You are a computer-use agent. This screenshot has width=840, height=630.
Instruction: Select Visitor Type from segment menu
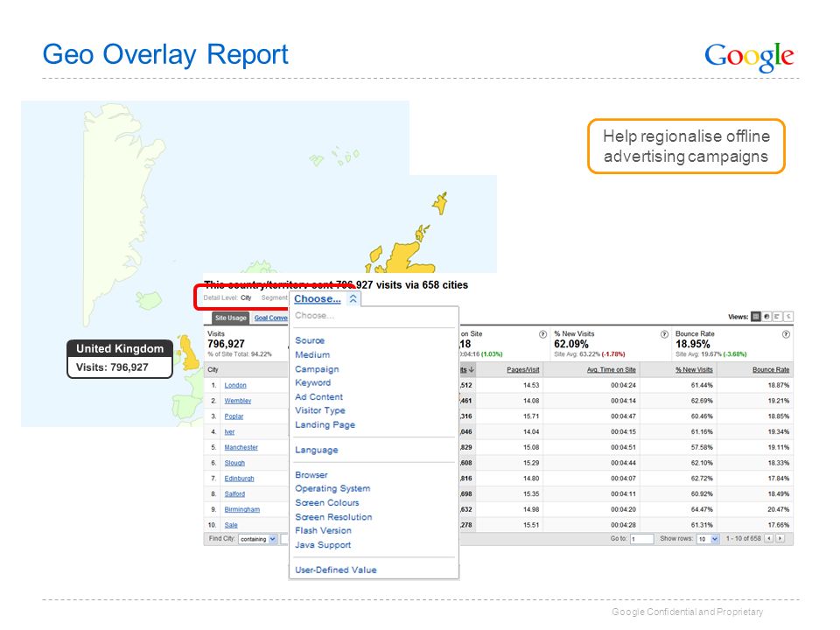click(320, 410)
